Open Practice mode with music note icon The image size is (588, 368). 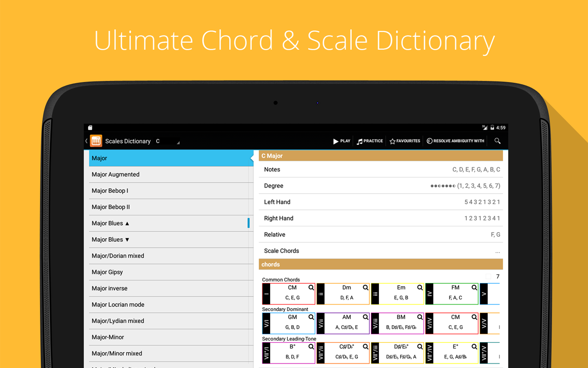(x=360, y=141)
